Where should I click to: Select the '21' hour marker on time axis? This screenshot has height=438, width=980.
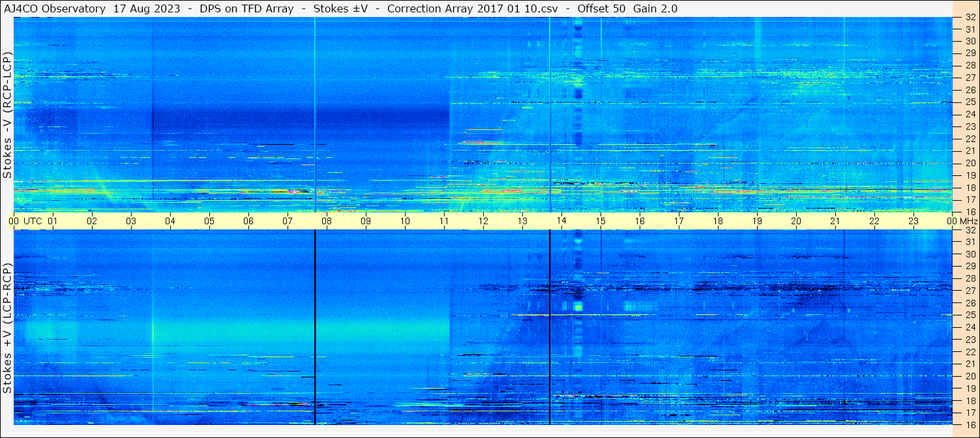(x=835, y=221)
